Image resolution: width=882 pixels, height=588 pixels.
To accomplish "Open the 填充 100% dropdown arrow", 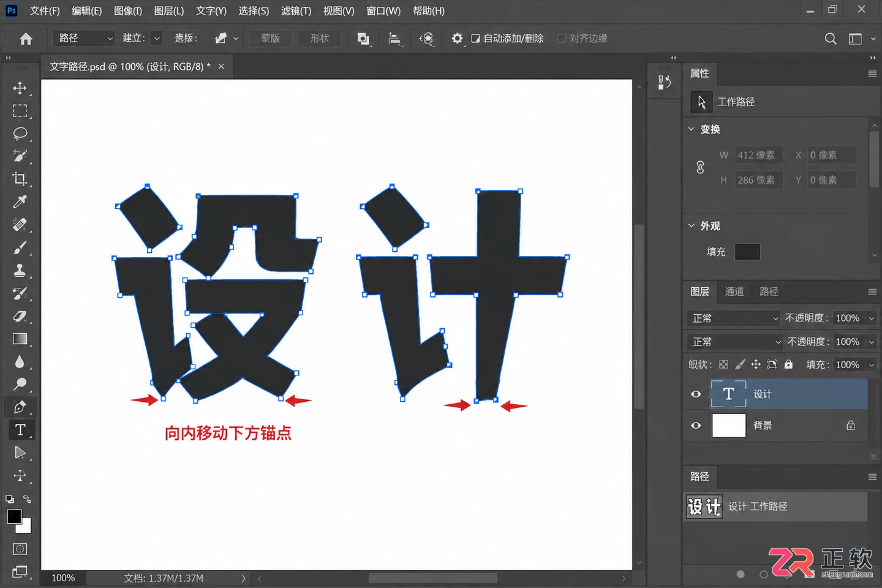I will point(872,365).
